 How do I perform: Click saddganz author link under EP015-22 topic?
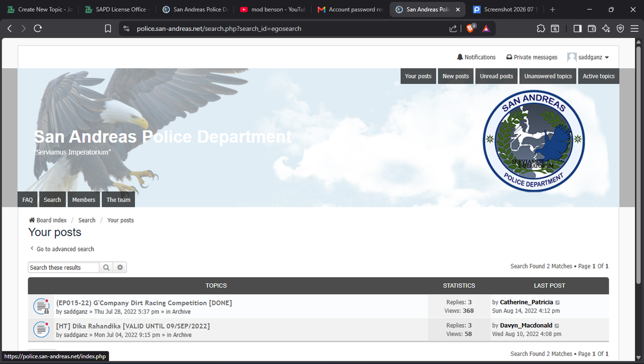click(75, 312)
